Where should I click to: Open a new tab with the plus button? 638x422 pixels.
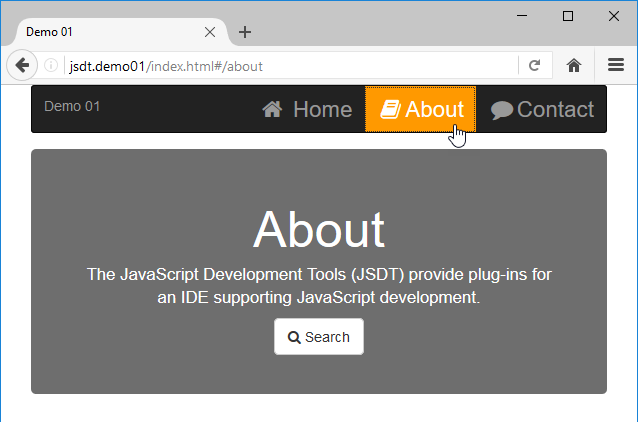[245, 32]
